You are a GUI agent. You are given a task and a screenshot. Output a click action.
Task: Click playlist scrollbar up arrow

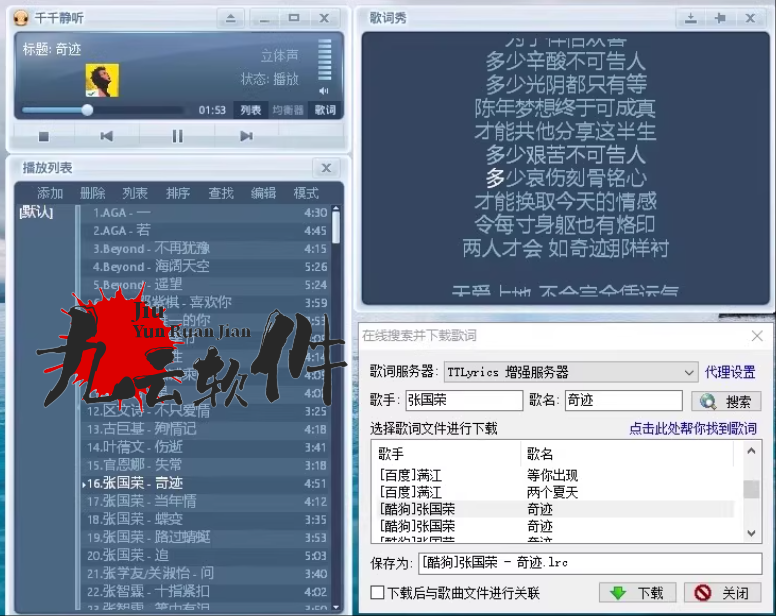click(x=336, y=208)
